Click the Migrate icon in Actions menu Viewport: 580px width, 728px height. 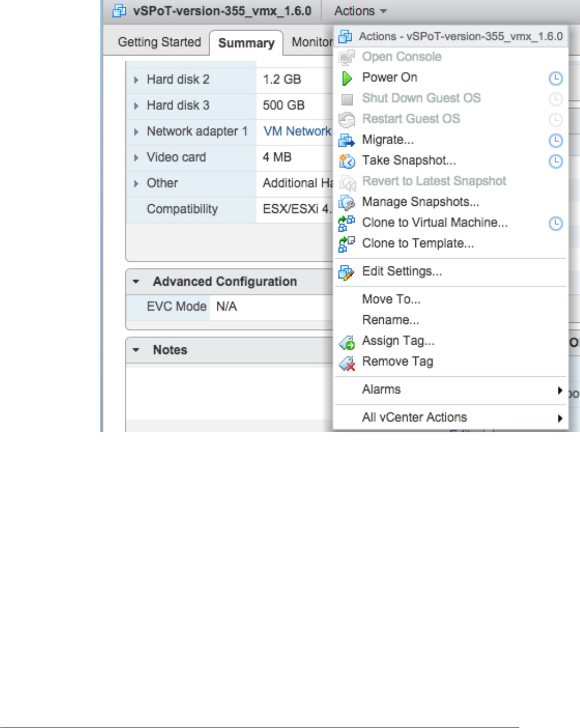pos(347,140)
